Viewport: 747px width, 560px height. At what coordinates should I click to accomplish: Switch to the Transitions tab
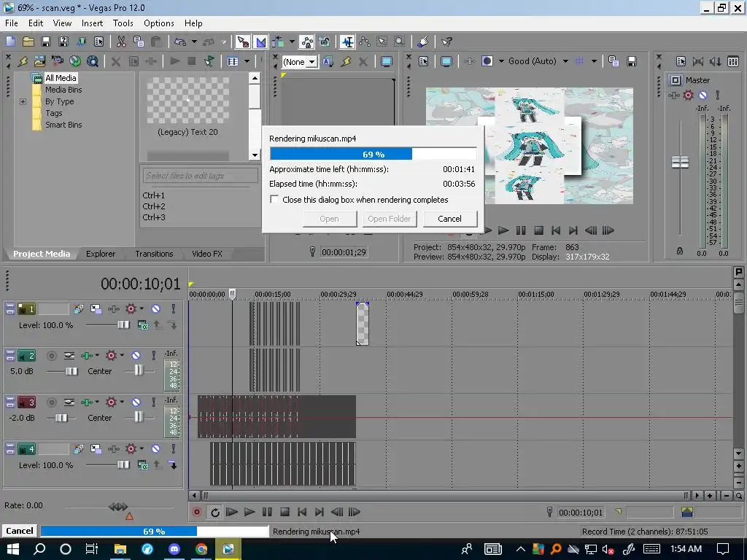pyautogui.click(x=154, y=254)
